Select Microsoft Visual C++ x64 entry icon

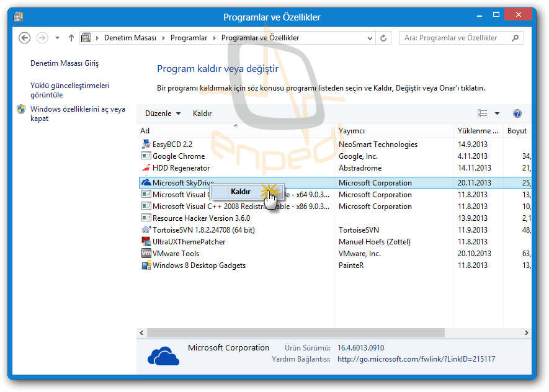click(x=146, y=194)
